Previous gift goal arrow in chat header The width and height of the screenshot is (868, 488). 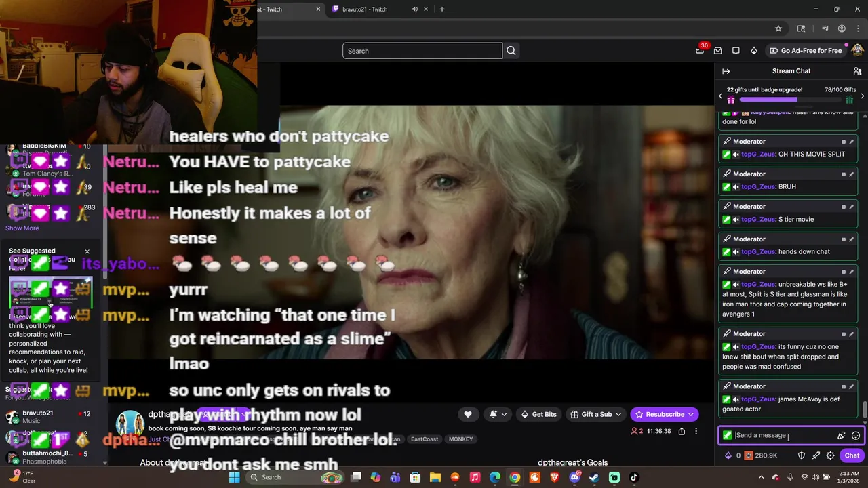(x=720, y=96)
